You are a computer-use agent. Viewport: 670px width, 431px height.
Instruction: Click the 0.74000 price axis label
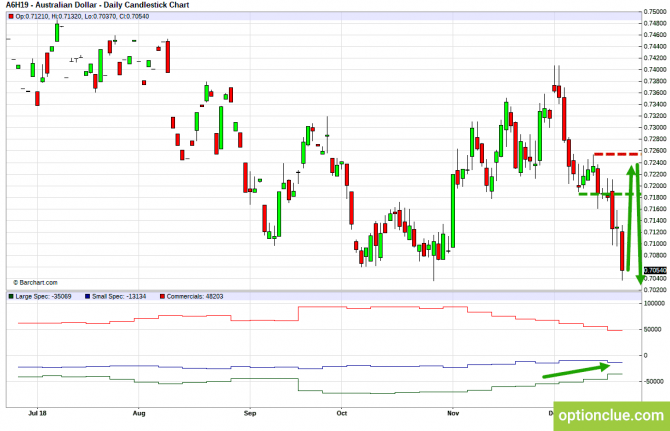tap(655, 70)
